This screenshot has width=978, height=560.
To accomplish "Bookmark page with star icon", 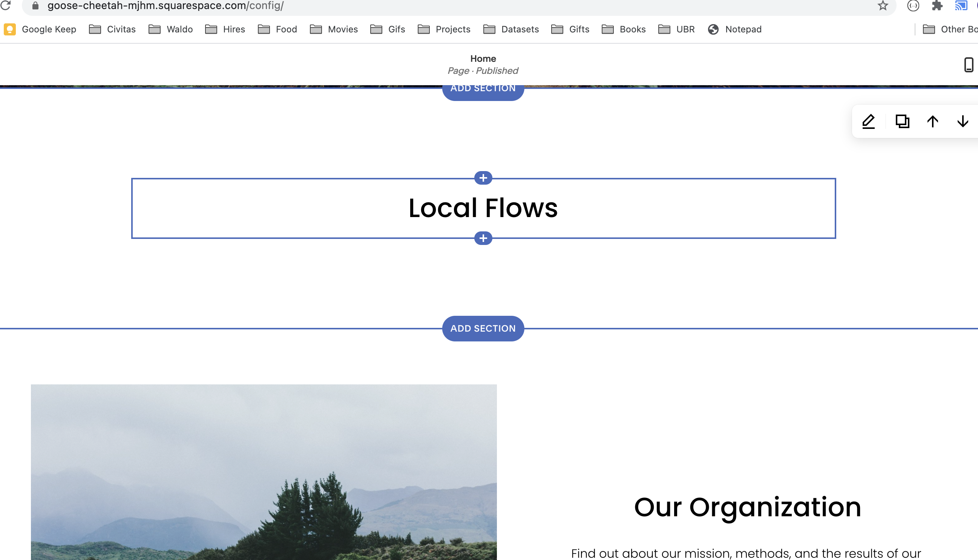I will [x=883, y=6].
